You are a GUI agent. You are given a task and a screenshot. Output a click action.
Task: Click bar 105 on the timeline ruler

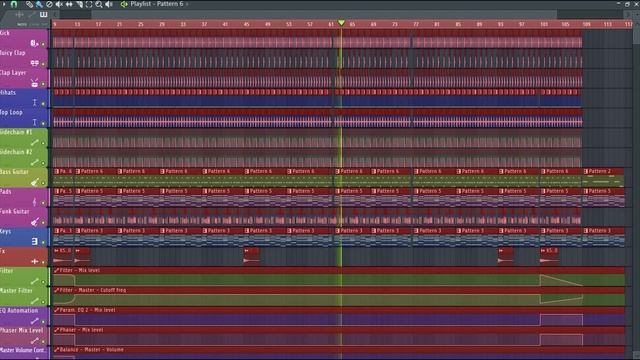[x=565, y=24]
